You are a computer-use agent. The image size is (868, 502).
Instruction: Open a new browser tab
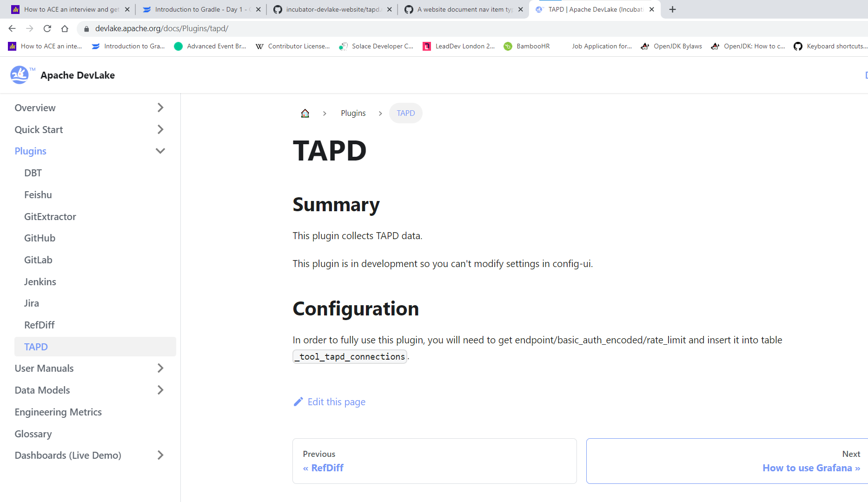click(672, 9)
